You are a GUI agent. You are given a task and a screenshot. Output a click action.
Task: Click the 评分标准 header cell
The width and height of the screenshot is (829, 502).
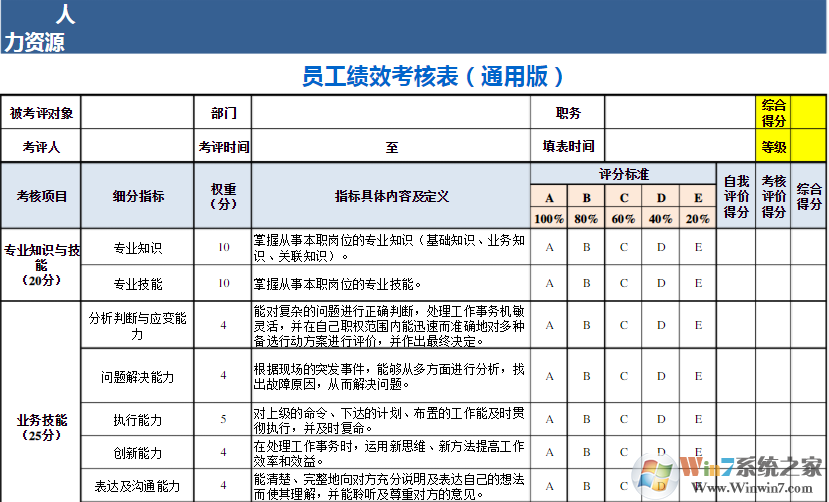pyautogui.click(x=623, y=174)
